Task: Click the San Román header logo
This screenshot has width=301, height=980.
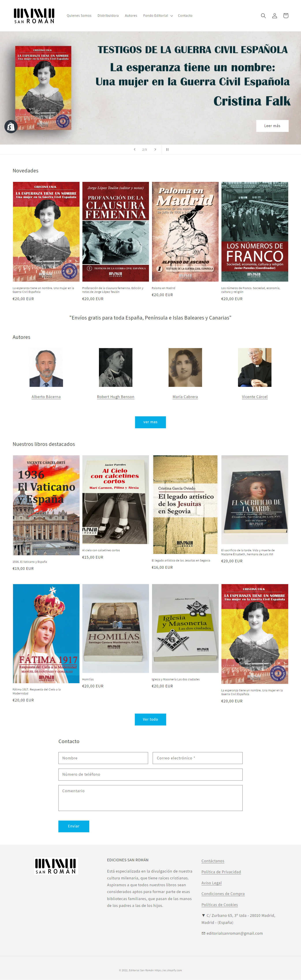Action: (x=34, y=16)
